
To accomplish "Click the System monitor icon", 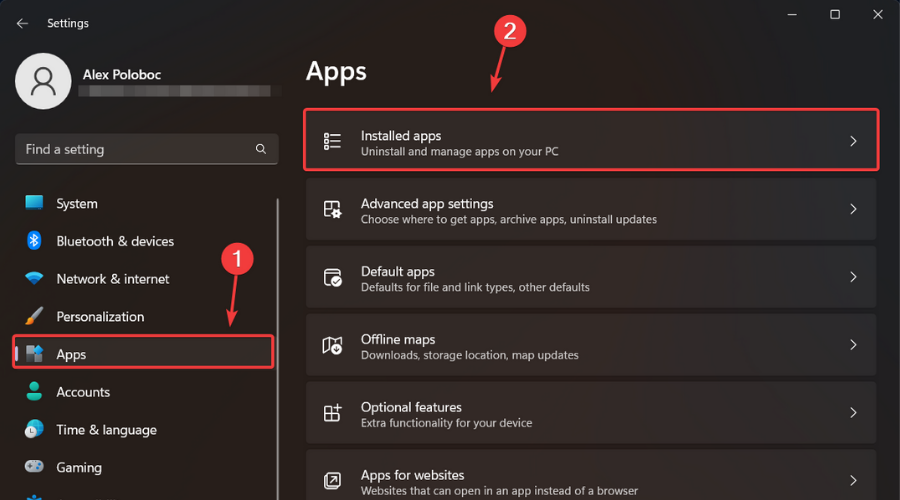I will click(34, 203).
